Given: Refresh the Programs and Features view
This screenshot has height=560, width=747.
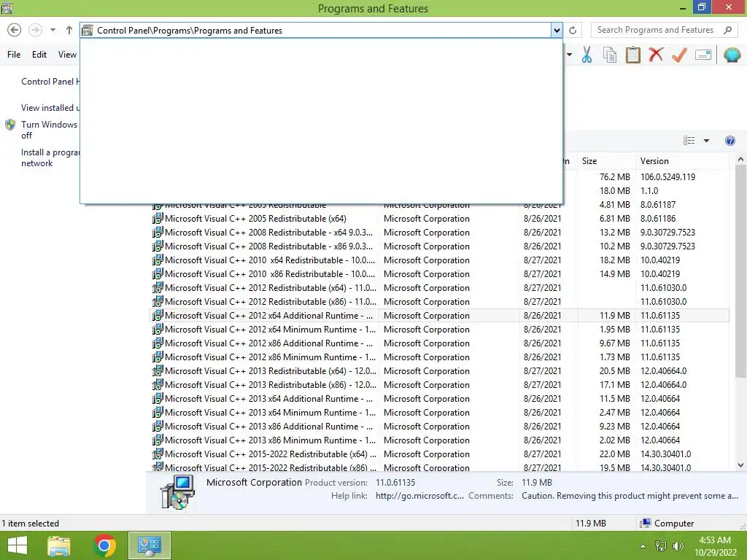Looking at the screenshot, I should tap(573, 31).
